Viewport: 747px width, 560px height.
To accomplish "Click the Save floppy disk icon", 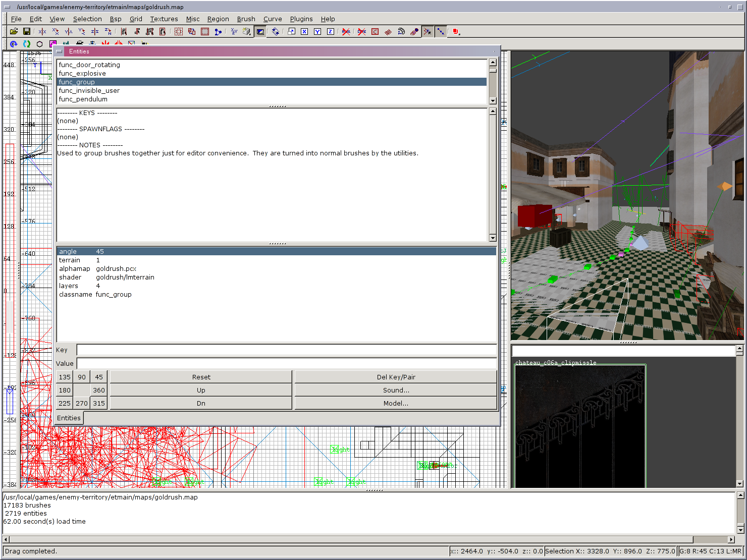I will 27,31.
